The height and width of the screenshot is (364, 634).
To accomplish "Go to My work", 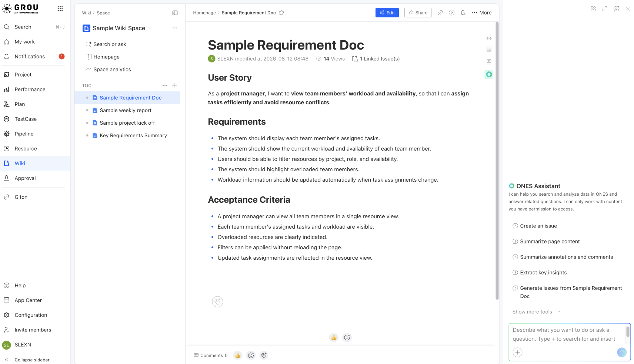I will [x=35, y=42].
